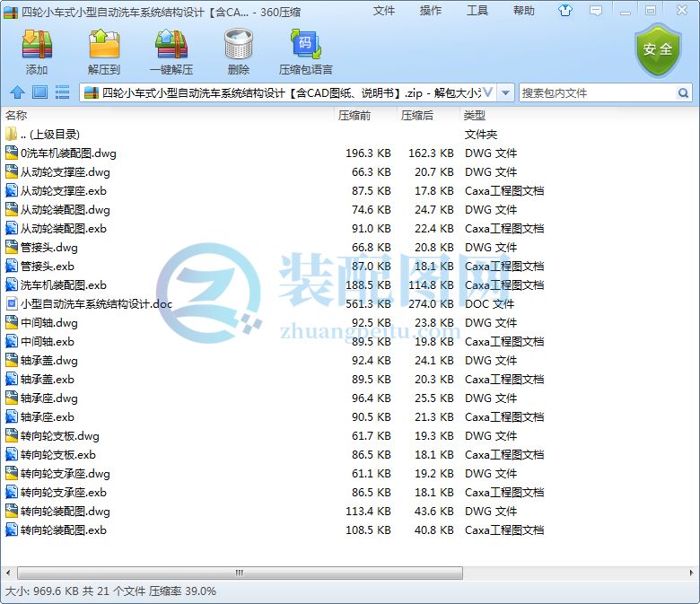Screen dimensions: 700x604
Task: Go up one level with blue arrow
Action: coord(17,92)
